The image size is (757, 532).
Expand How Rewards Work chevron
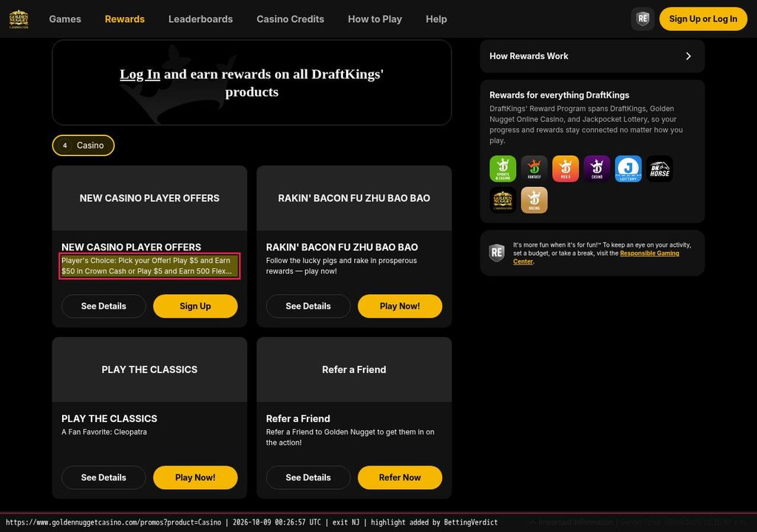pyautogui.click(x=688, y=56)
